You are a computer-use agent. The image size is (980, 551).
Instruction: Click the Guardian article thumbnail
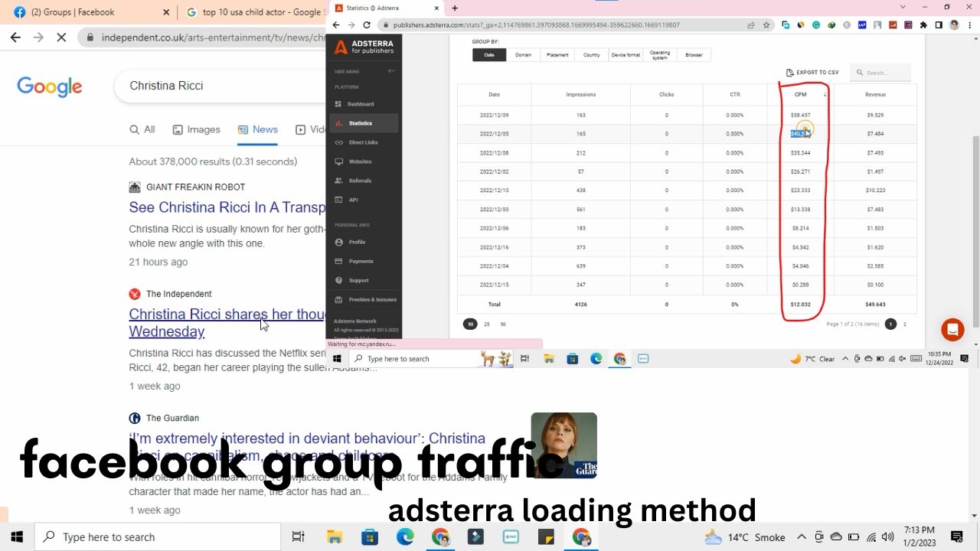(x=563, y=445)
